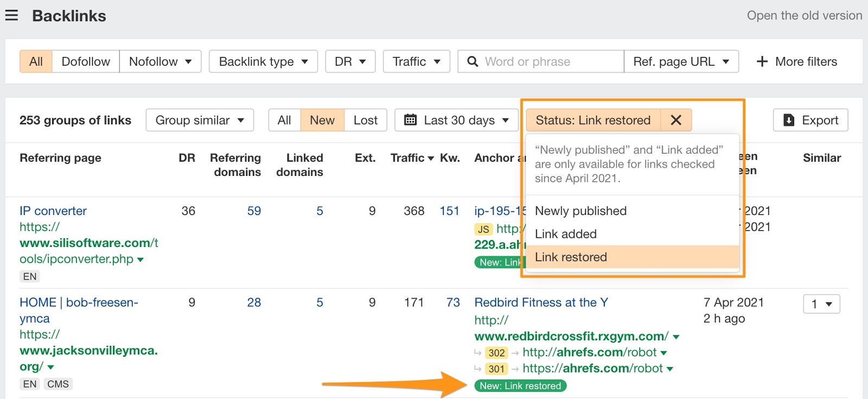Open the hamburger menu

[x=11, y=15]
